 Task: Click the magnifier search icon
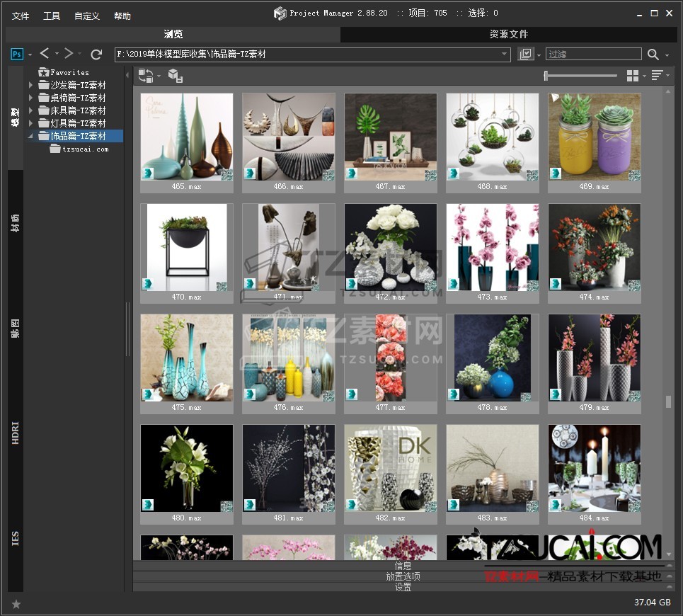pos(653,55)
